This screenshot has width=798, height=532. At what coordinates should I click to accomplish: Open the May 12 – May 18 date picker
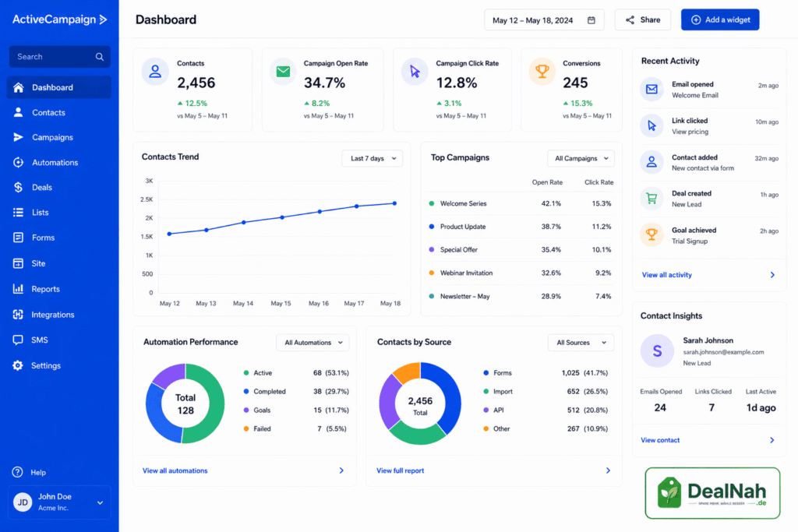click(544, 20)
